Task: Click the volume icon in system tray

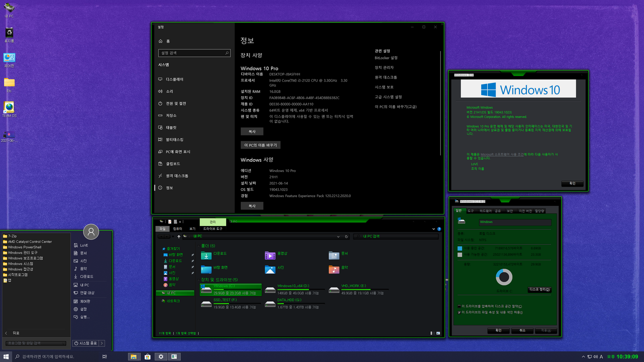Action: coord(595,357)
